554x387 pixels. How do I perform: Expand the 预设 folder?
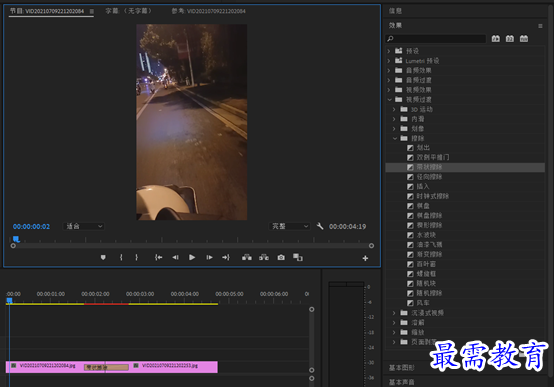tap(389, 51)
